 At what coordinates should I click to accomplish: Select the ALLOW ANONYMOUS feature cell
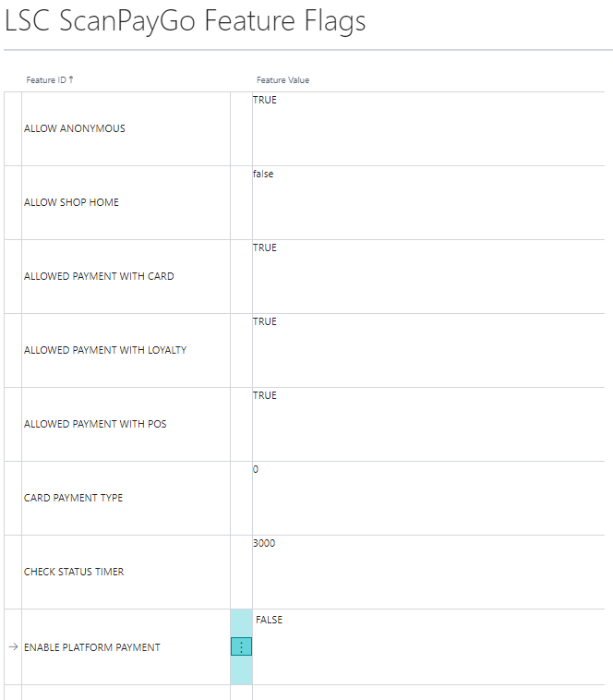pyautogui.click(x=75, y=128)
